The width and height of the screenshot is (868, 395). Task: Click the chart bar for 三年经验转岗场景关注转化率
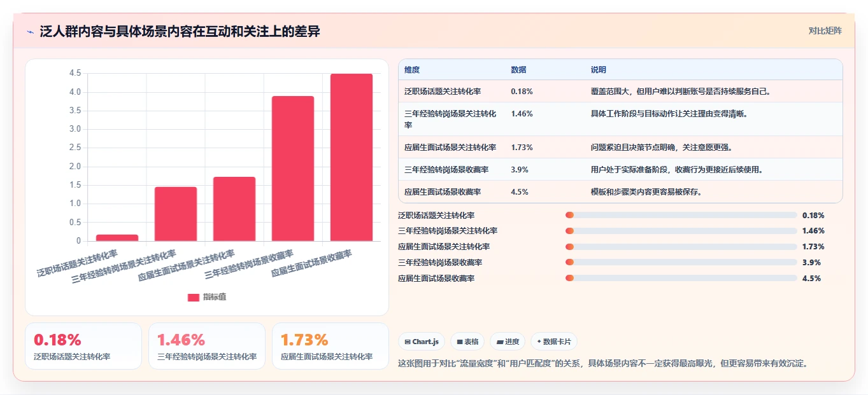176,214
